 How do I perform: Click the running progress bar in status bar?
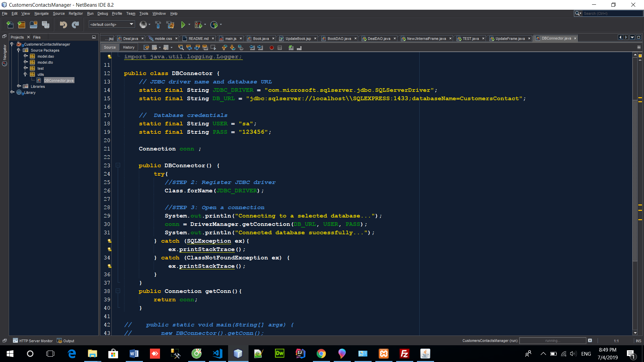tap(552, 341)
